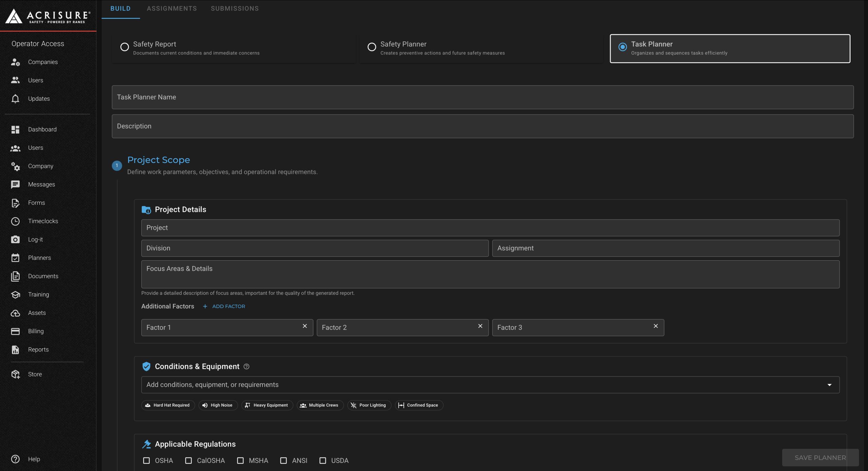Focus the Assignment field
868x471 pixels.
point(666,248)
